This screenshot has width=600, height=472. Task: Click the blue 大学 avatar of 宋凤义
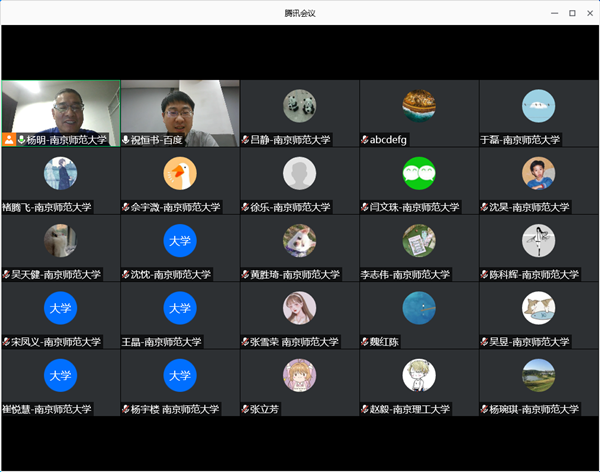click(x=60, y=308)
